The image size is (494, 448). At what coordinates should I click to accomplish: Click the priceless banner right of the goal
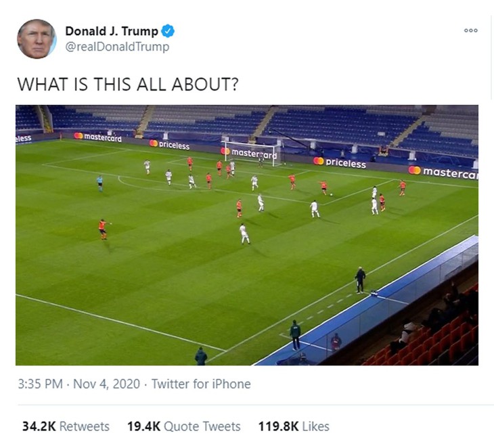[340, 162]
